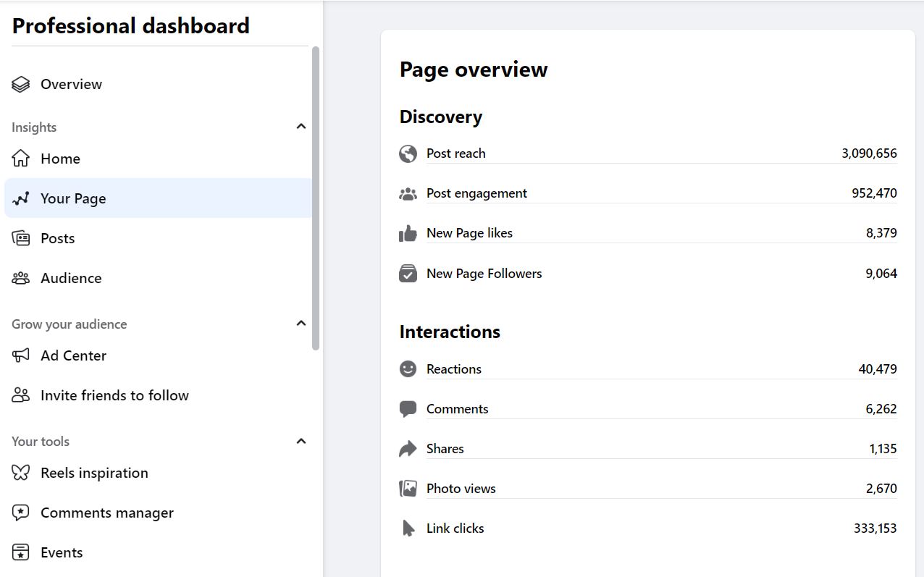Image resolution: width=924 pixels, height=577 pixels.
Task: Click the house icon next to Home
Action: coord(20,159)
